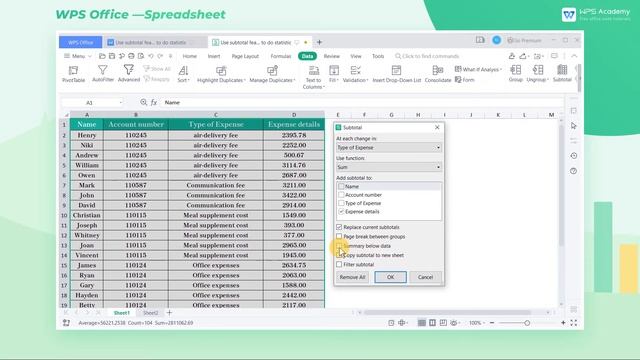Enter full screen view mode
640x360 pixels.
click(x=574, y=323)
